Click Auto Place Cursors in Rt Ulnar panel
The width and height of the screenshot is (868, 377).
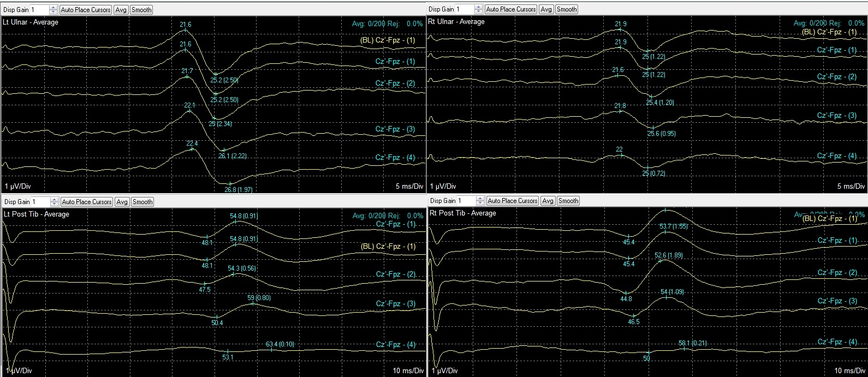[511, 9]
